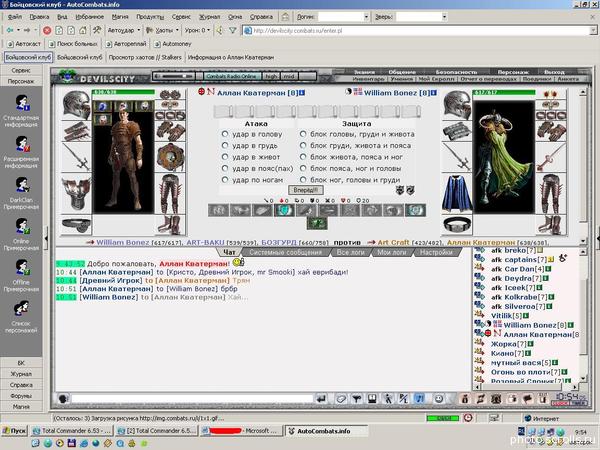Click Аллан Кватерман's green health bar
Viewport: 600px width, 450px height.
pyautogui.click(x=123, y=92)
